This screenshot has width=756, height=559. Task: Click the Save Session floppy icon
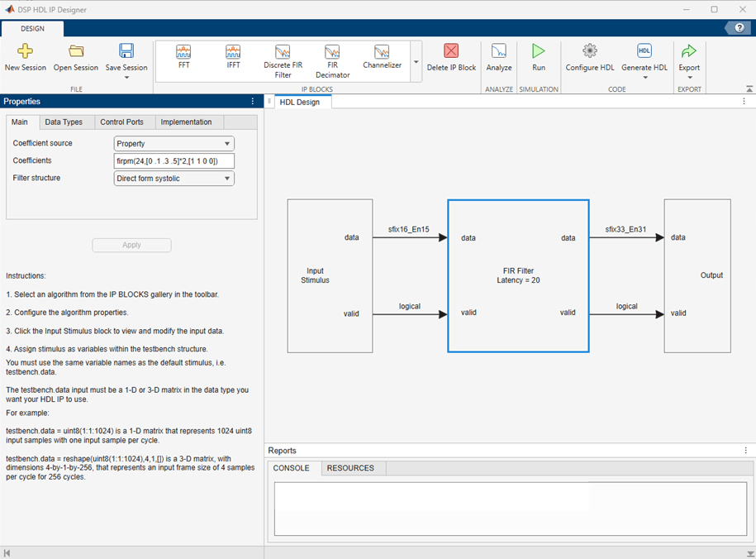click(x=126, y=50)
